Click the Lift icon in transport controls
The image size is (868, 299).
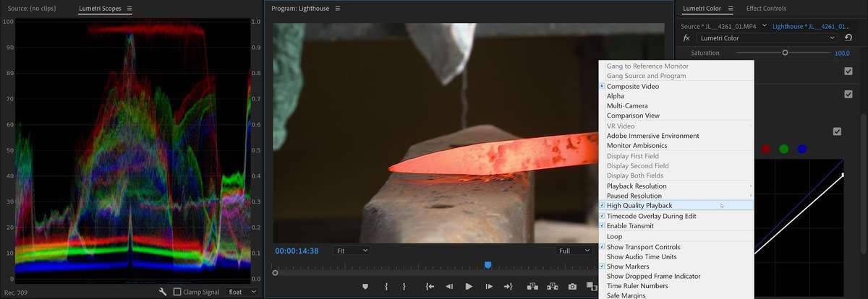tap(532, 287)
